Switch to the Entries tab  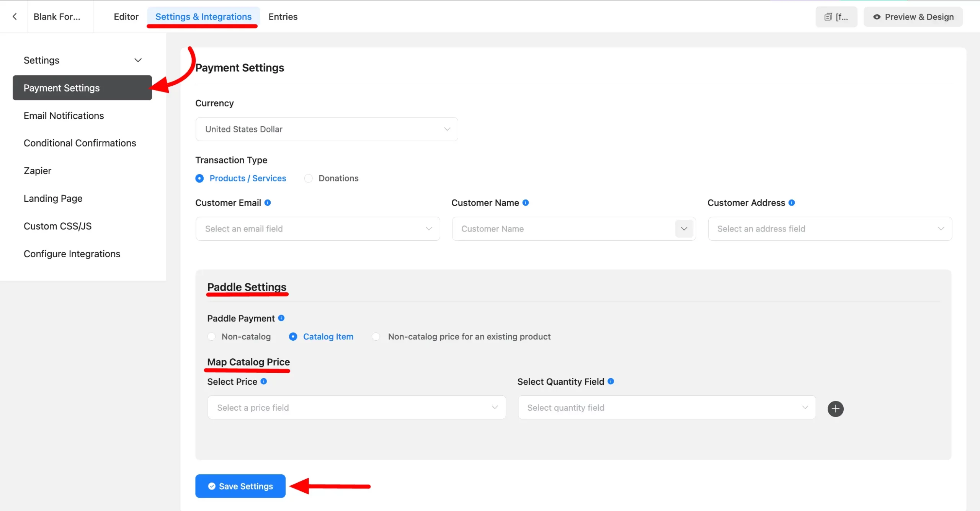[x=283, y=16]
